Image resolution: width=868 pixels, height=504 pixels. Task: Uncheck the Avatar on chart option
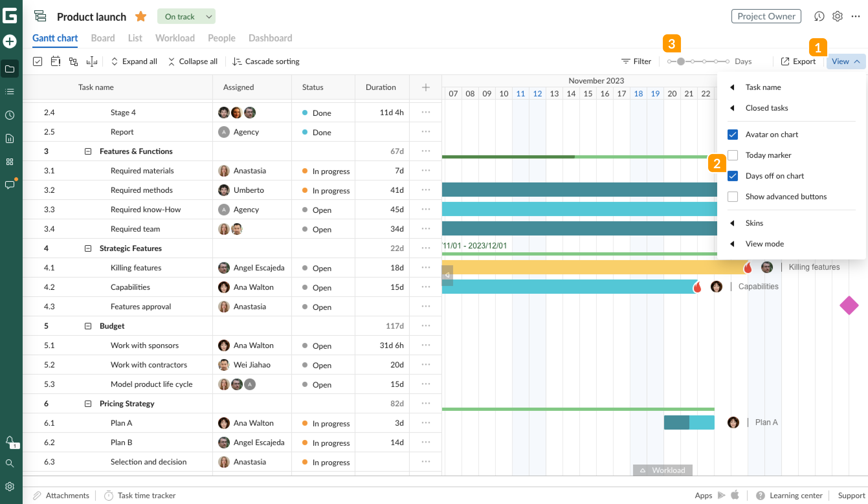tap(733, 134)
